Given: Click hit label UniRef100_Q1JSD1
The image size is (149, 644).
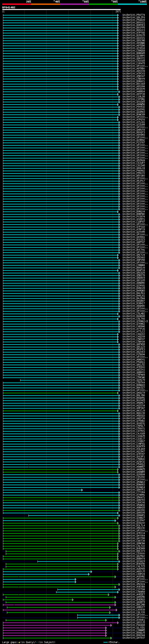Looking at the screenshot, I should pos(134,628).
